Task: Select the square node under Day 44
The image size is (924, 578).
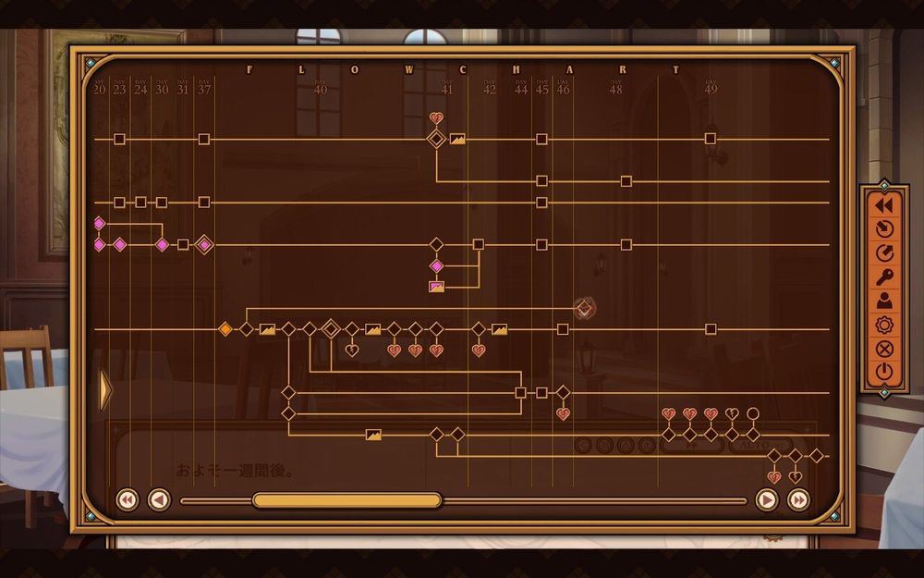Action: pos(520,393)
